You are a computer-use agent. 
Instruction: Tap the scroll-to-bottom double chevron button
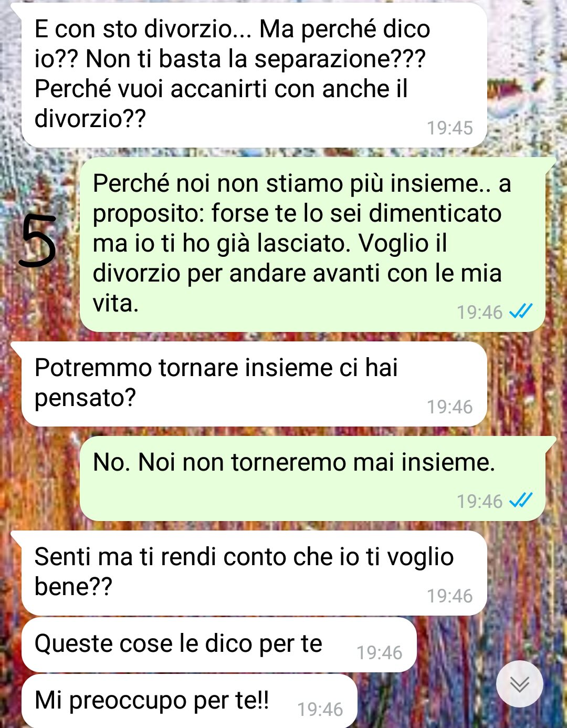click(x=519, y=683)
